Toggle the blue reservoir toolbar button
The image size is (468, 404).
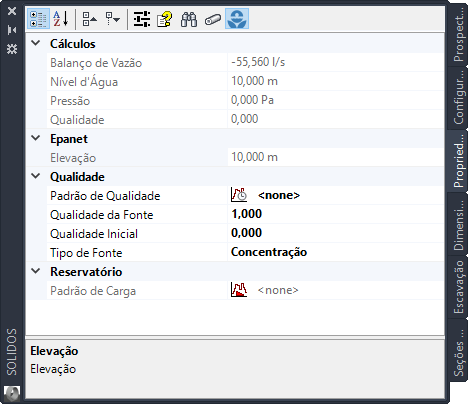point(237,19)
